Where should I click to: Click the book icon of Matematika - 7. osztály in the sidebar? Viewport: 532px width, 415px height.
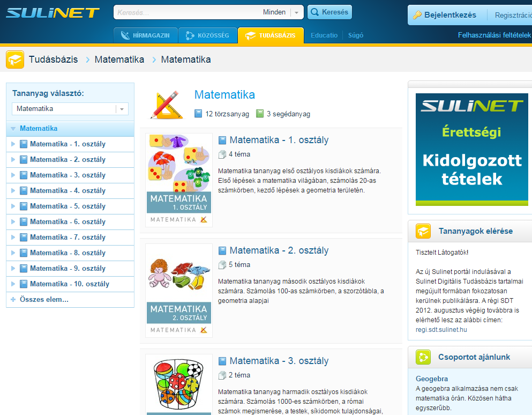point(24,238)
